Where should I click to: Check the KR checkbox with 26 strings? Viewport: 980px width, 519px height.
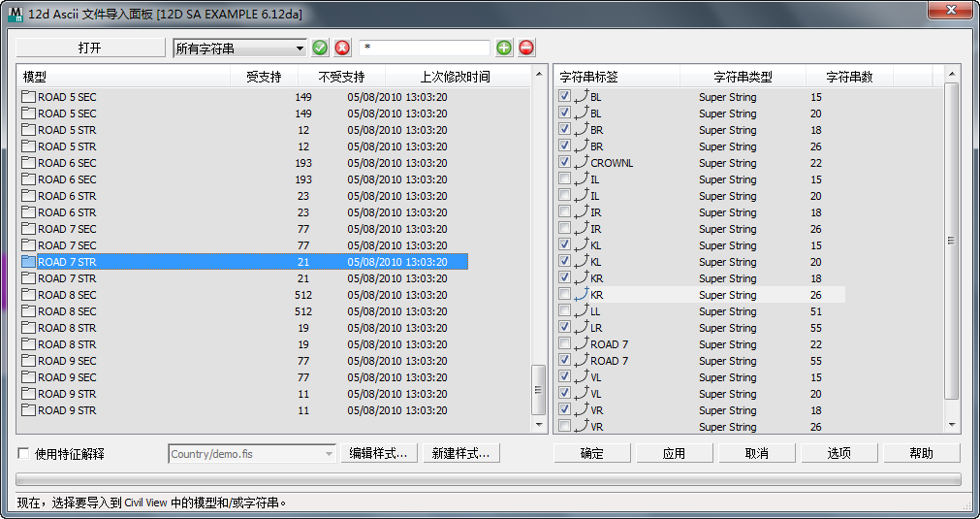[x=565, y=294]
